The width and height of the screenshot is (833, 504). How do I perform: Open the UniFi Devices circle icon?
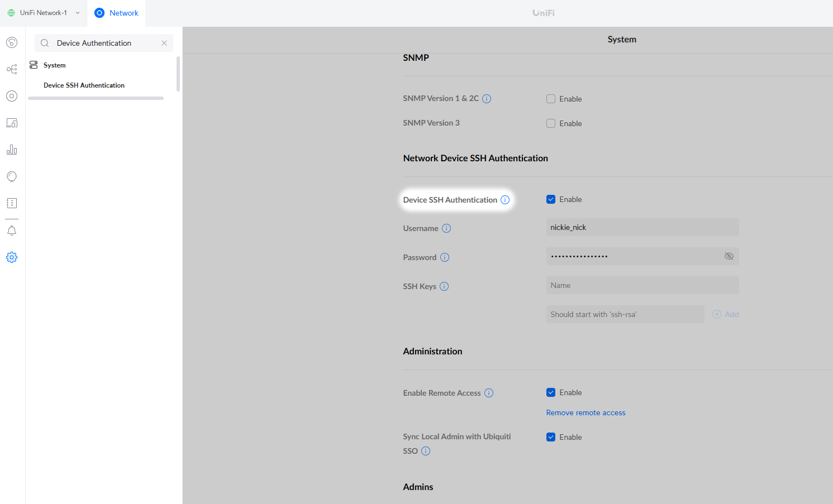[x=12, y=96]
